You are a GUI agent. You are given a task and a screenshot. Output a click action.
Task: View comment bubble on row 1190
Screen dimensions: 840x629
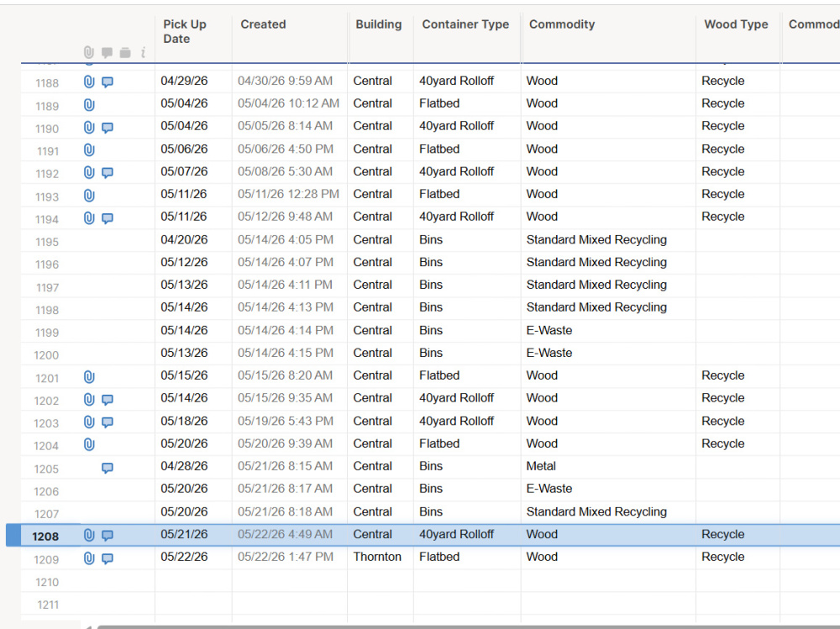click(x=108, y=128)
